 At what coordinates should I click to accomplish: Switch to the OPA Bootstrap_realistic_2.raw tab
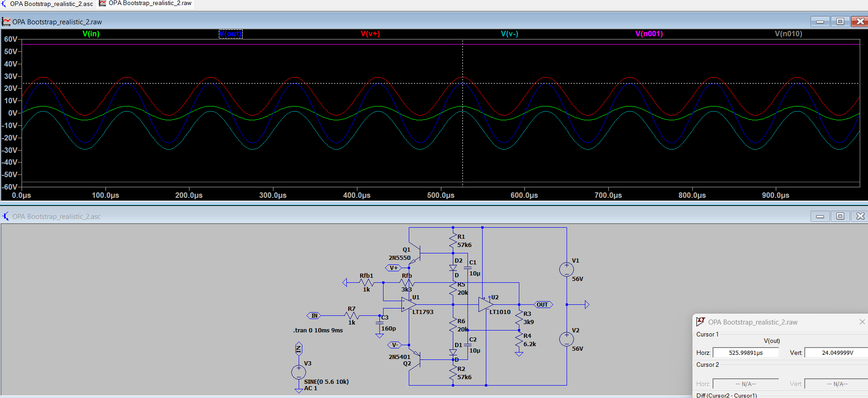146,4
